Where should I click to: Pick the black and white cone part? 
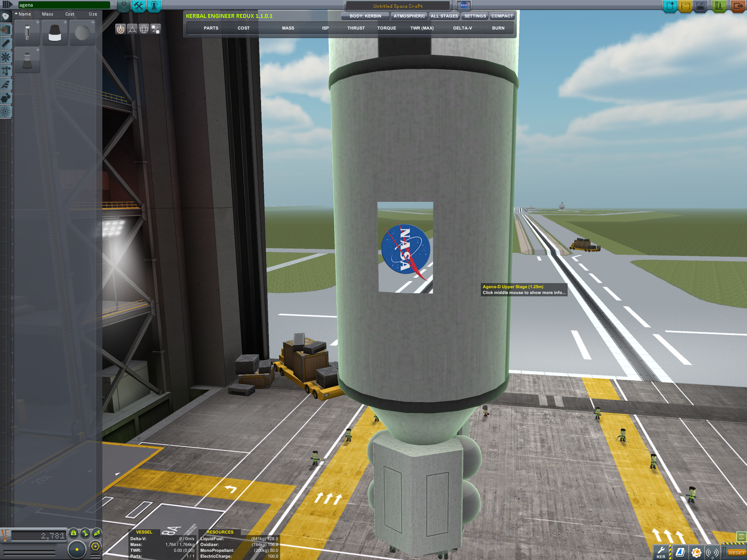[x=55, y=33]
